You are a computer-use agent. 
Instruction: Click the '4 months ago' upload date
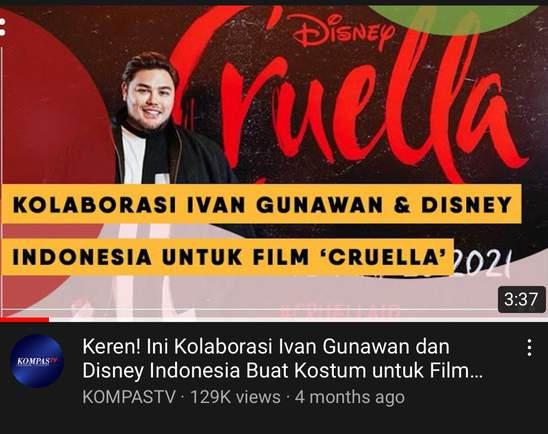tap(350, 397)
